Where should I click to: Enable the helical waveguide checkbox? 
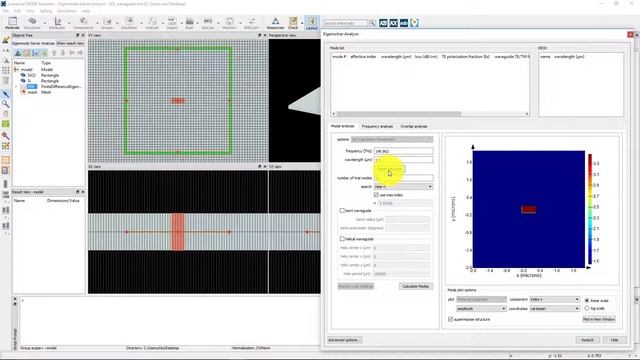pos(342,239)
